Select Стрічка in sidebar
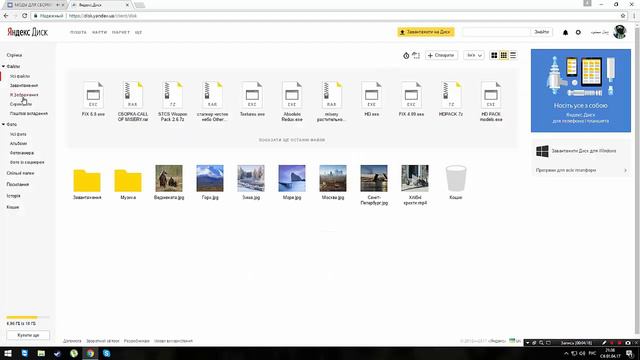 pyautogui.click(x=14, y=55)
